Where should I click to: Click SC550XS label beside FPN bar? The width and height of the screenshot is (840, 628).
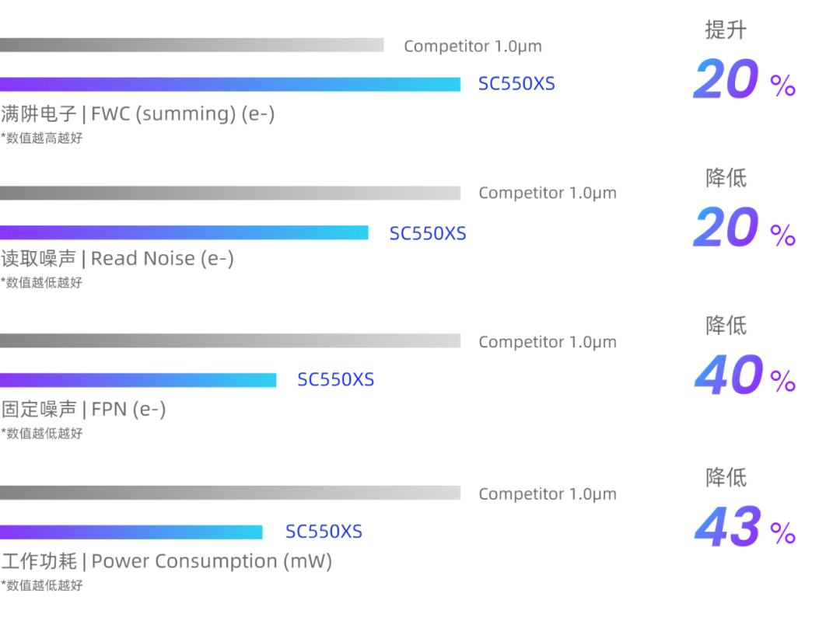tap(336, 379)
